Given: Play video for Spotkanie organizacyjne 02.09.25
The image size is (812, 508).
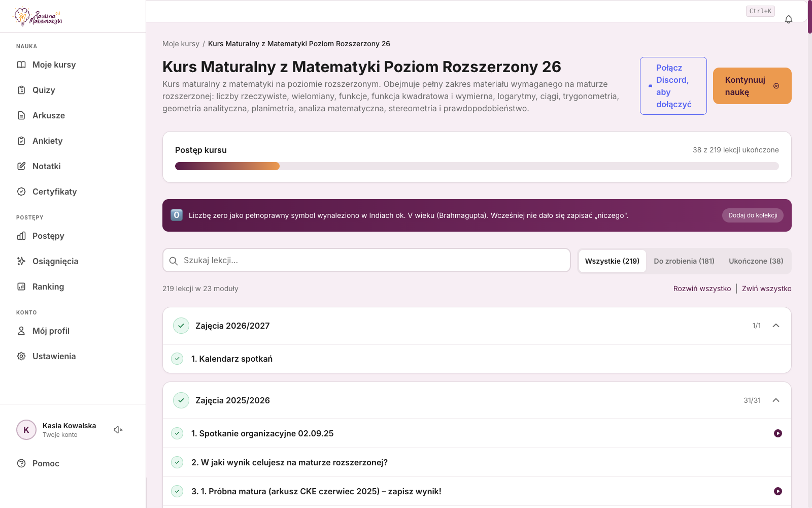Looking at the screenshot, I should tap(778, 433).
